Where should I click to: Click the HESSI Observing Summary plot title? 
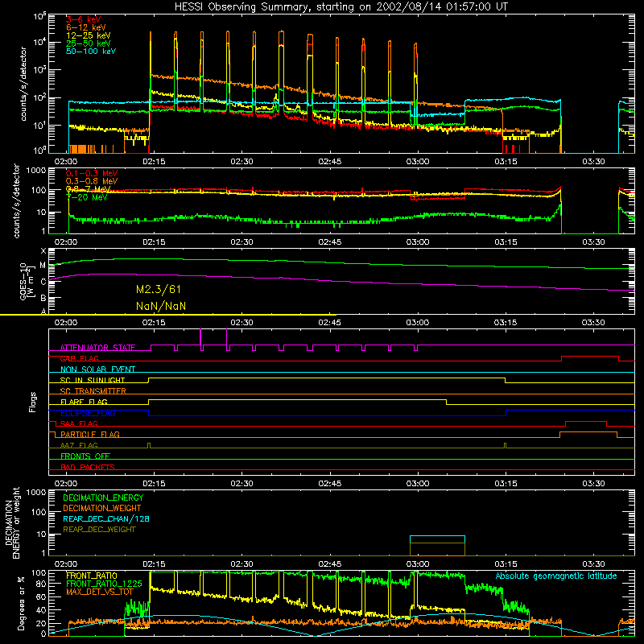pos(341,7)
